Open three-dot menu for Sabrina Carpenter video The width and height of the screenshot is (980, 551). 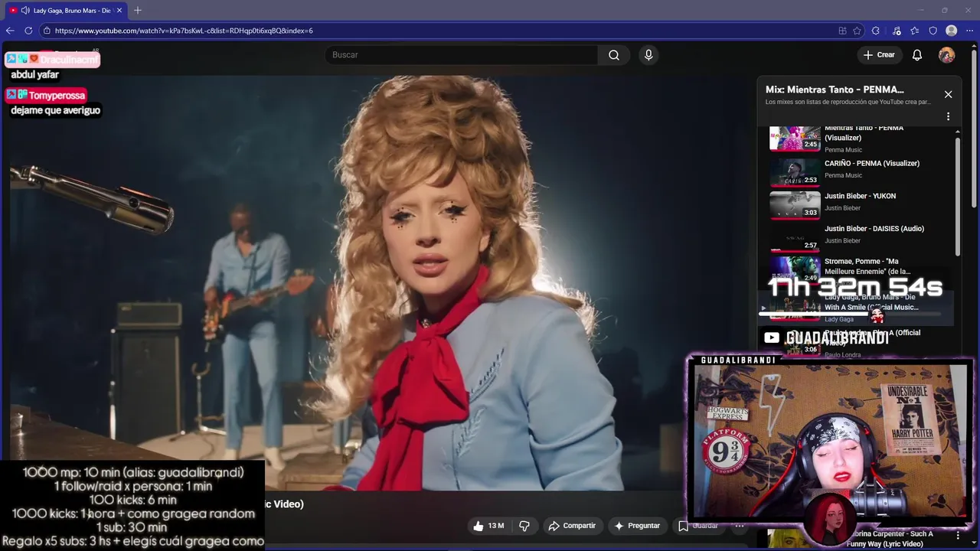(x=958, y=536)
